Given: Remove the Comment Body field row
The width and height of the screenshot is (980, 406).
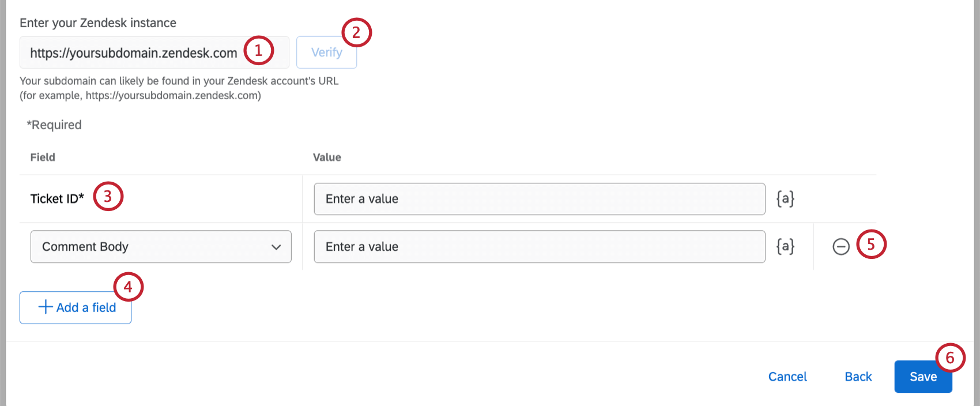Looking at the screenshot, I should (x=841, y=247).
